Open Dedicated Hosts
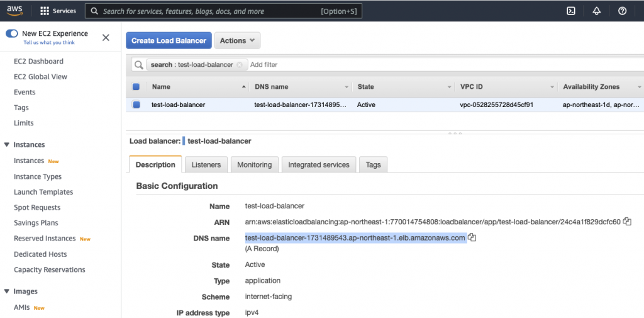Image resolution: width=644 pixels, height=318 pixels. (x=40, y=254)
